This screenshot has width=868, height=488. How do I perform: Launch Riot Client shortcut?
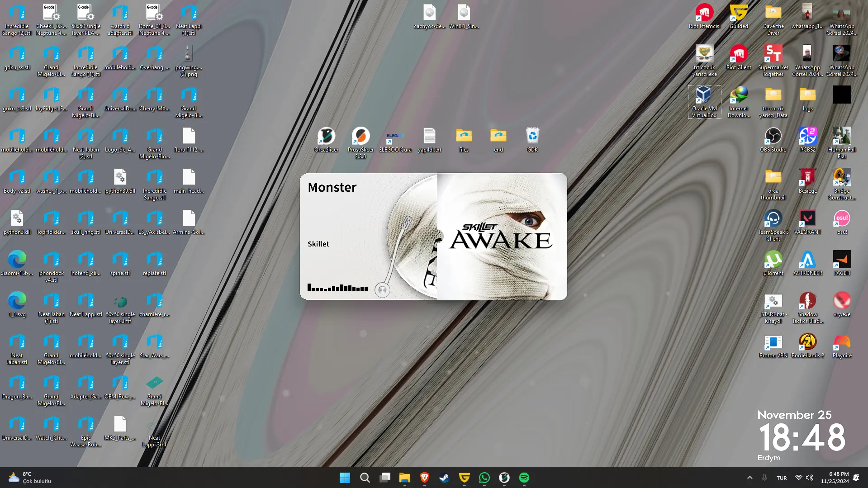[x=739, y=57]
